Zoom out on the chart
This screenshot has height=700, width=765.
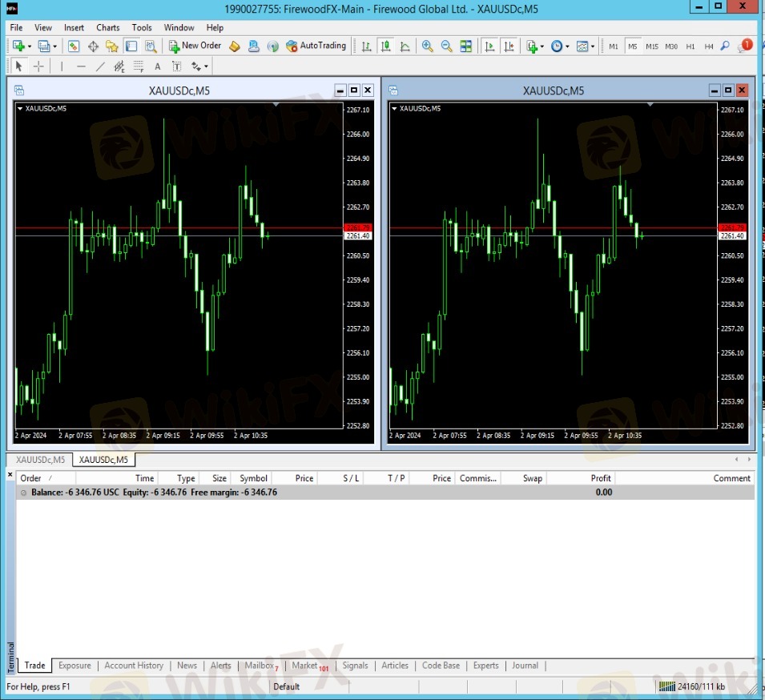tap(446, 46)
